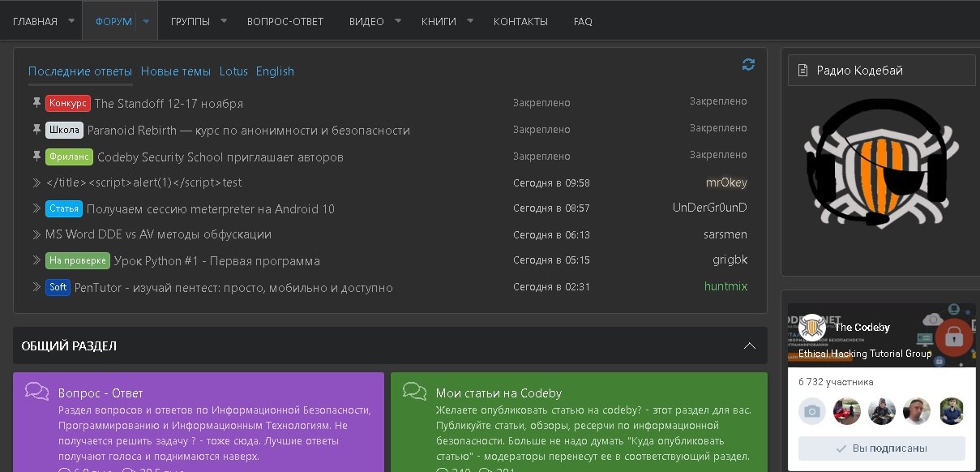Open user huntmix profile
Screen dimensions: 980x472
725,286
